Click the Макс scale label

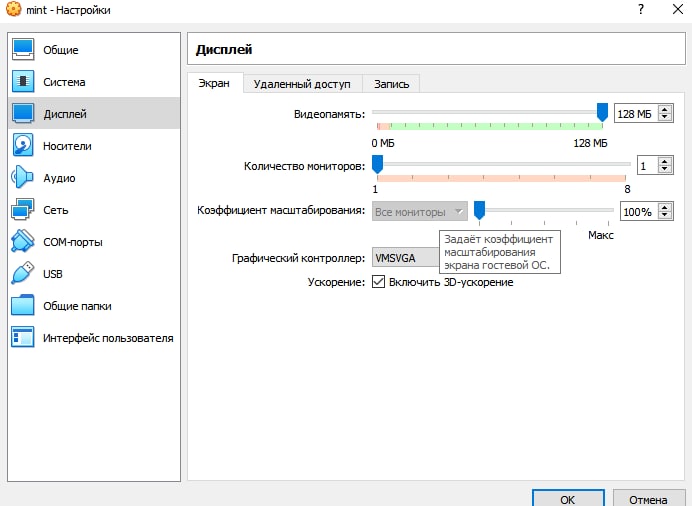pos(601,235)
